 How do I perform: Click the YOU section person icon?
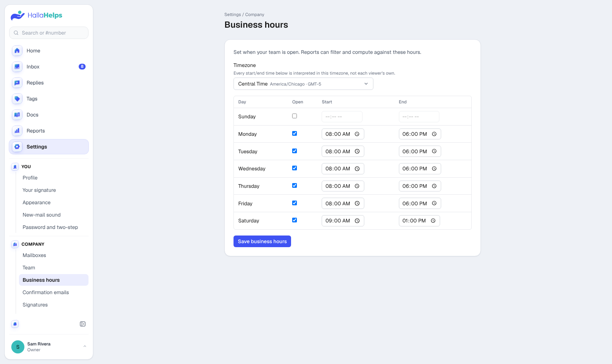[15, 167]
